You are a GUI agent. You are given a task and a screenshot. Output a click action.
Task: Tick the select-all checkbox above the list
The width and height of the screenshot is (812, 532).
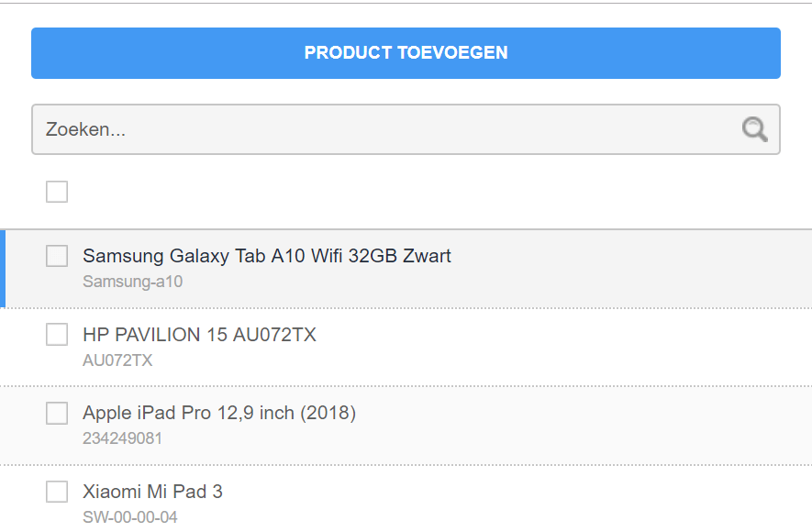pyautogui.click(x=57, y=192)
